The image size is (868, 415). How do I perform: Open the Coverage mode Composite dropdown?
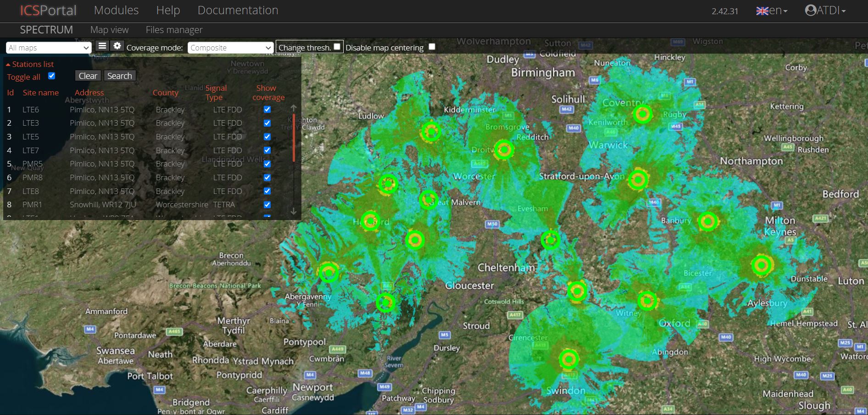click(230, 48)
